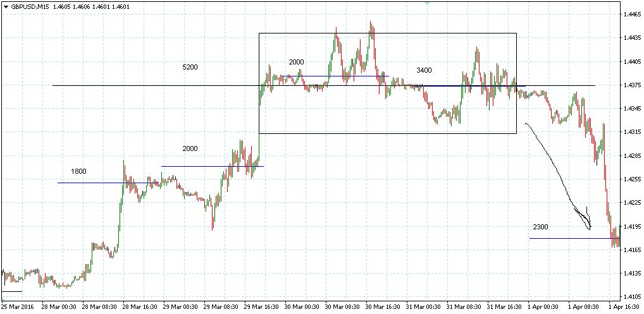Click the 1.4345 price scale label

(632, 109)
